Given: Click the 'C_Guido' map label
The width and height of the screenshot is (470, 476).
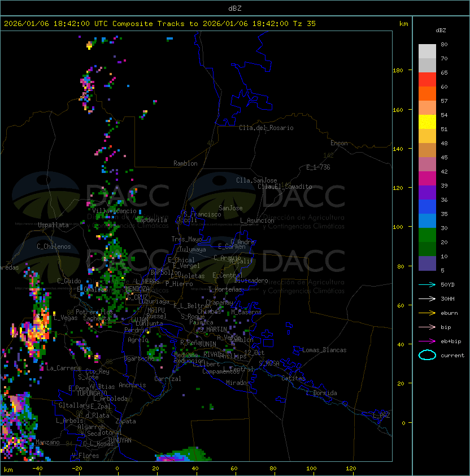Looking at the screenshot, I should tap(69, 281).
